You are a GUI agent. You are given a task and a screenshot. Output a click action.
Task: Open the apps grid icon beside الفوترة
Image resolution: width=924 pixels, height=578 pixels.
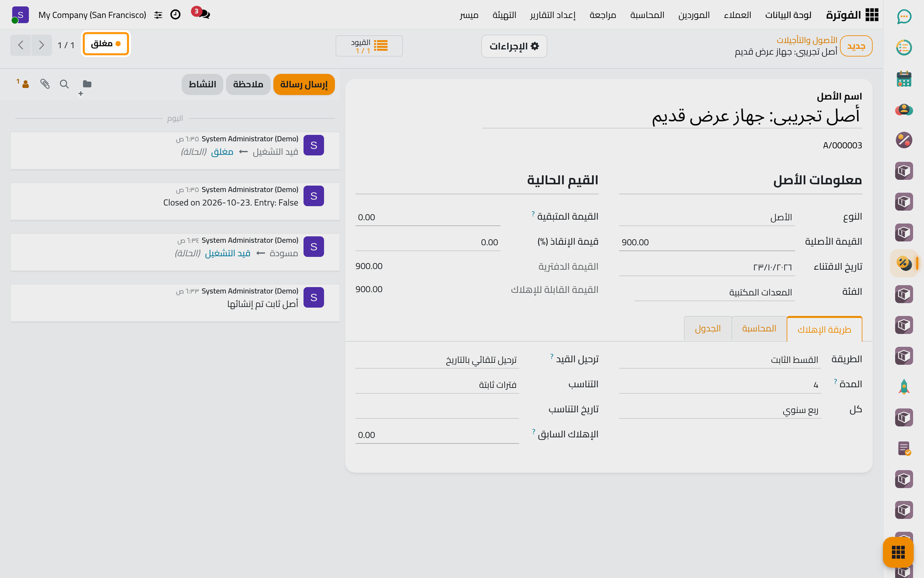pos(872,15)
